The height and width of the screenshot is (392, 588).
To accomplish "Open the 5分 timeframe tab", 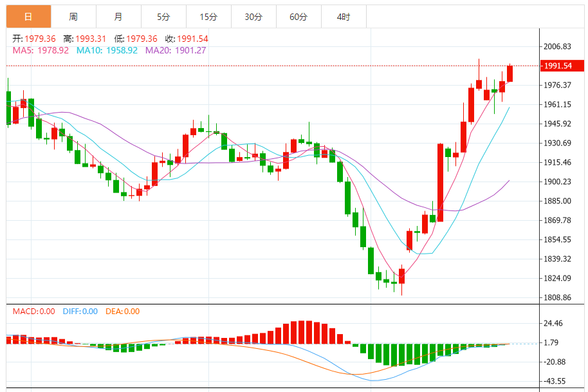I will [x=163, y=17].
